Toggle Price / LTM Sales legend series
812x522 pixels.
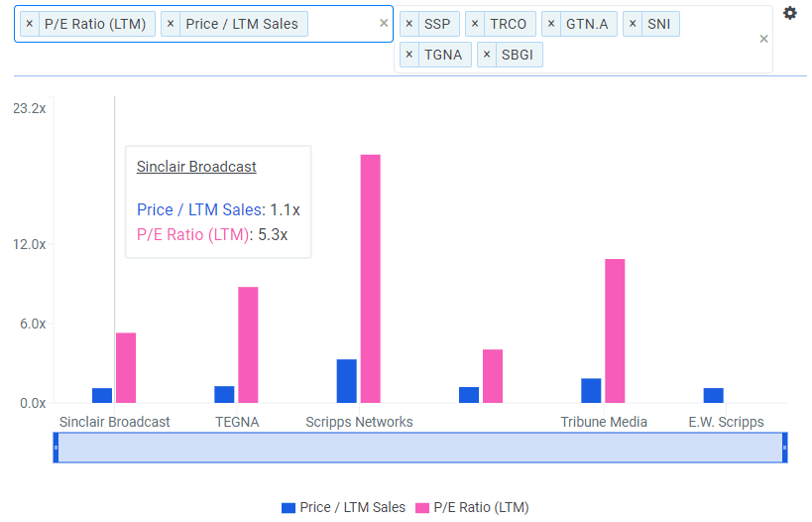point(344,507)
